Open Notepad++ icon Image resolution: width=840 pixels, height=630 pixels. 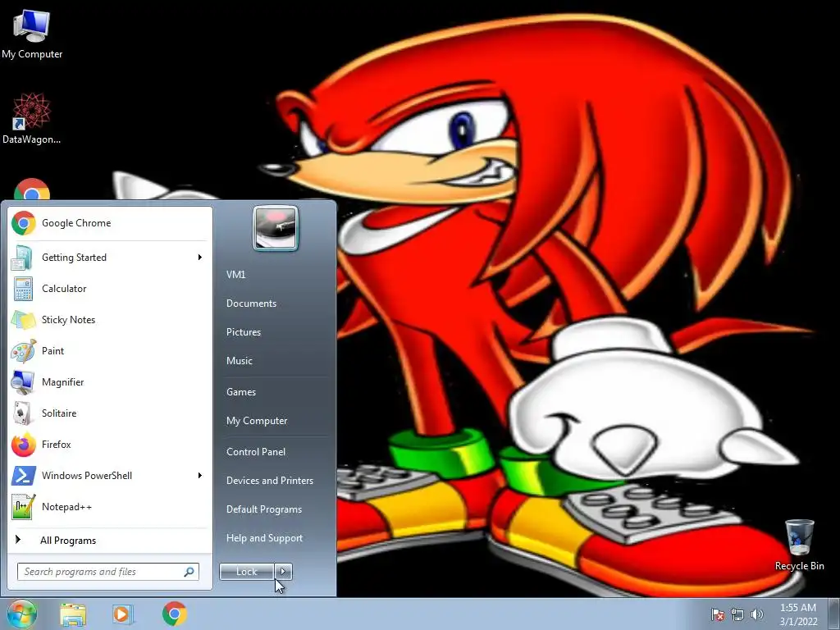click(x=24, y=507)
